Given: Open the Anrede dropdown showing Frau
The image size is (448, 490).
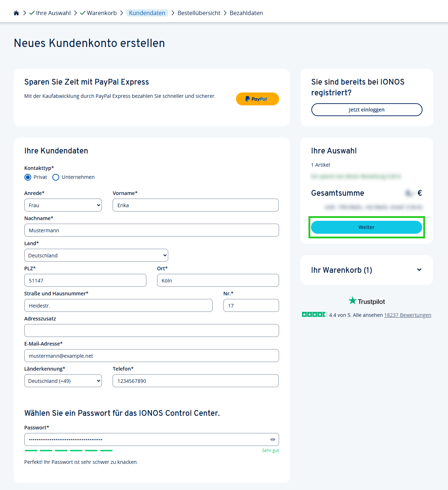Looking at the screenshot, I should coord(63,205).
